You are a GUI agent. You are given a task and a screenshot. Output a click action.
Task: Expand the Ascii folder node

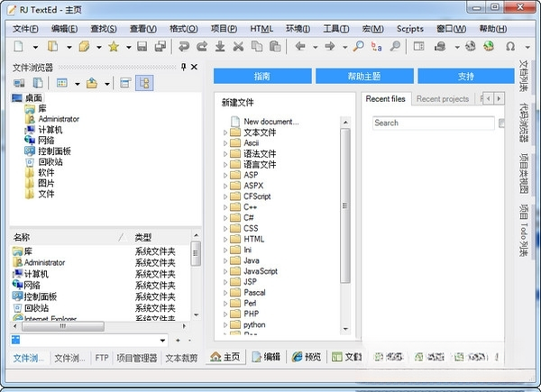(x=225, y=143)
